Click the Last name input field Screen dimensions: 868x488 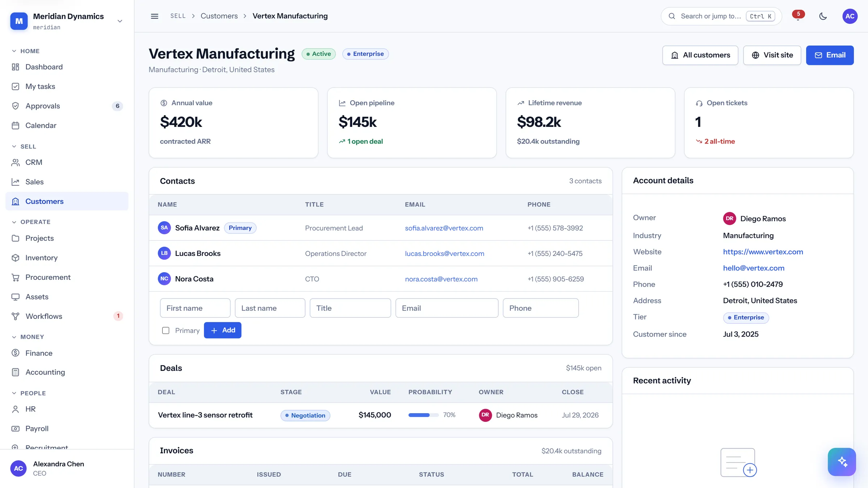click(270, 308)
